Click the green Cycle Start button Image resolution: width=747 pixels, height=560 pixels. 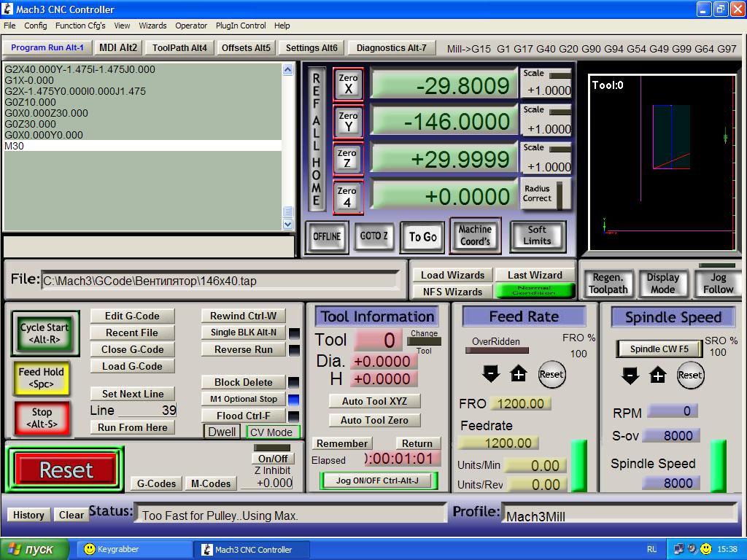(x=44, y=332)
